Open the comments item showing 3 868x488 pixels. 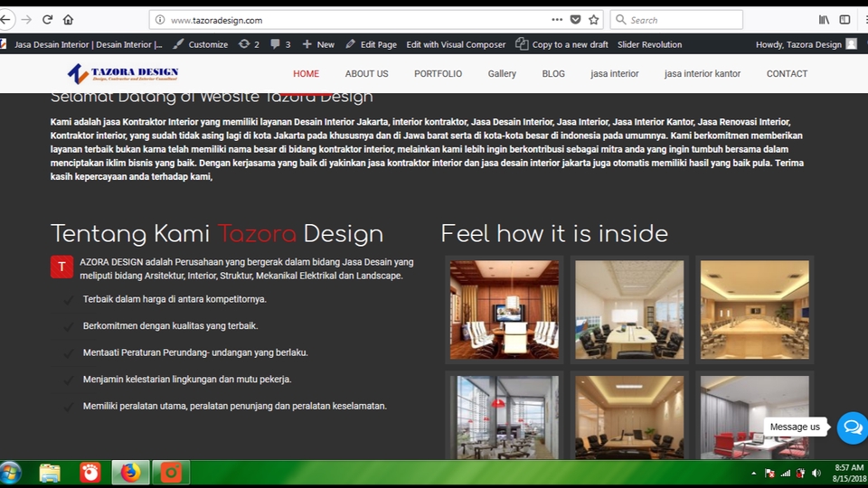(x=280, y=44)
